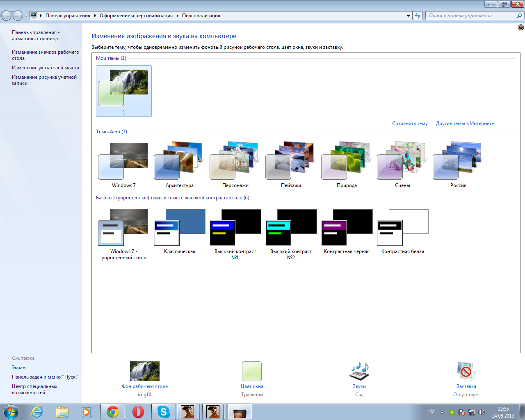Open Панель задач и меню Пуск link
Viewport: 525px width, 420px height.
(x=45, y=377)
